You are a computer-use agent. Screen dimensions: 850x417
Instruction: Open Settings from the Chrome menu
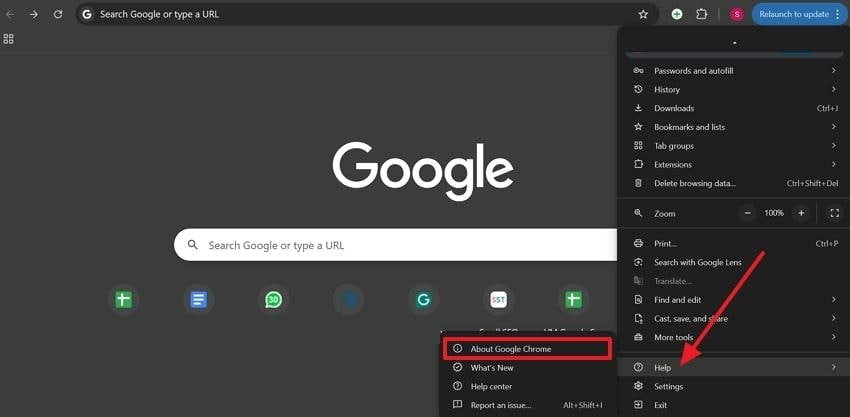[x=734, y=387]
